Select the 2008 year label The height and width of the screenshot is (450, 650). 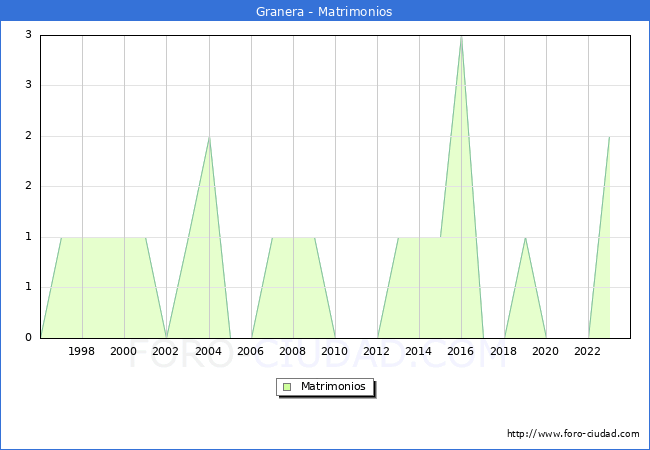(293, 351)
